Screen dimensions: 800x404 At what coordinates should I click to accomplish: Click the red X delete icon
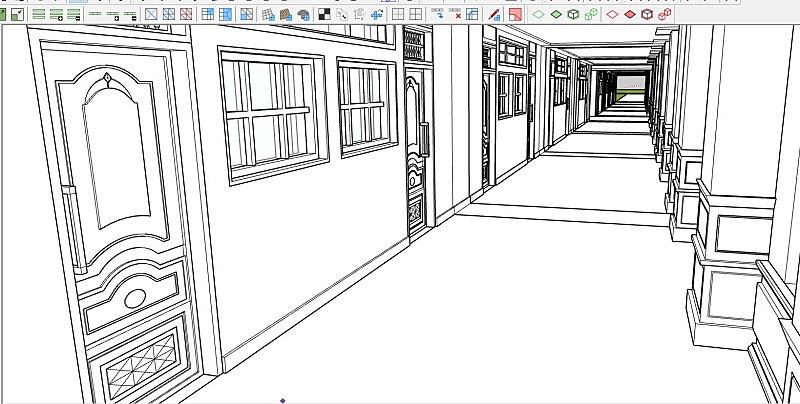457,14
